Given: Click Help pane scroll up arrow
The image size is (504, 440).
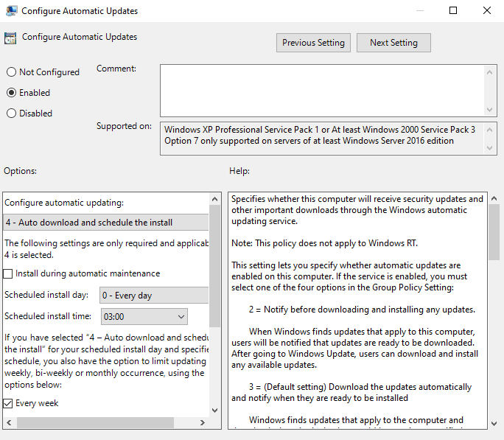Looking at the screenshot, I should (x=494, y=199).
